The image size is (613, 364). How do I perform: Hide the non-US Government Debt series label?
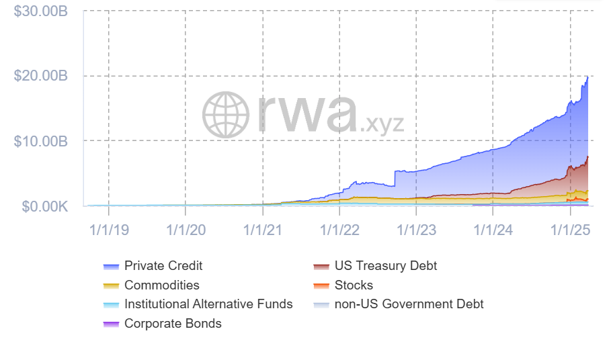pyautogui.click(x=409, y=304)
